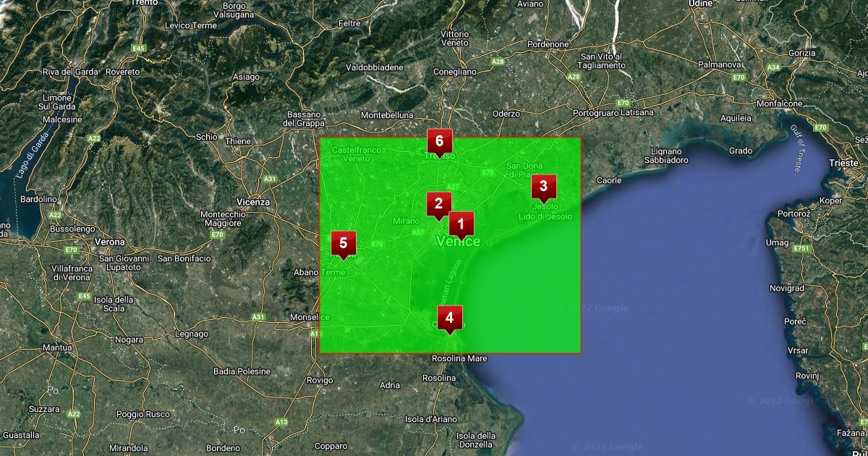Click the Udine city label
This screenshot has width=868, height=456.
coord(700,4)
